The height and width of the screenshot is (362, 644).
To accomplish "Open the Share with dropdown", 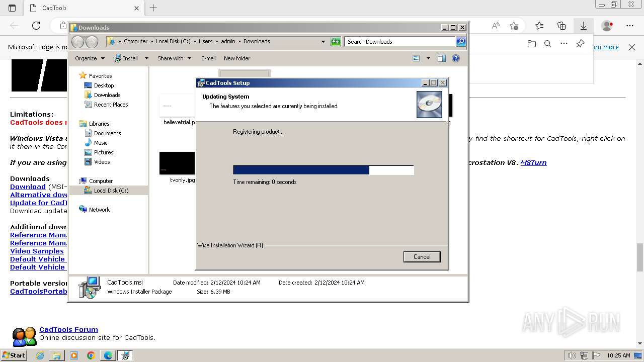I will (174, 58).
